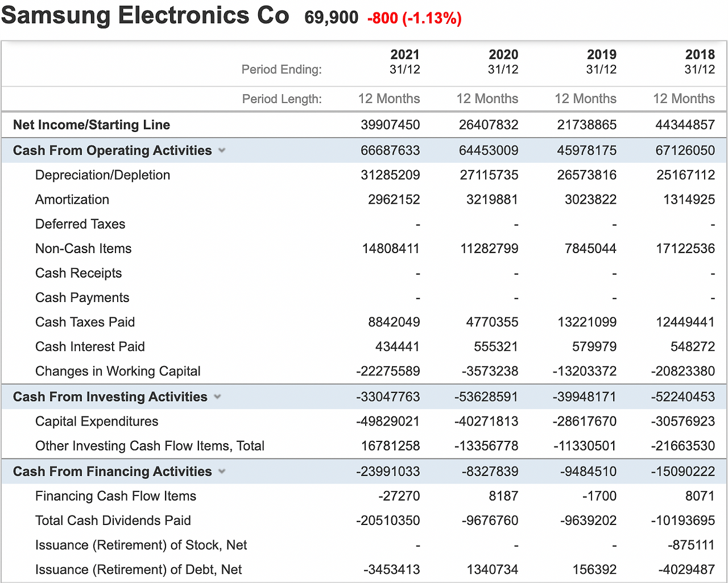
Task: Collapse the Cash From Investing Activities section chevron
Action: pos(217,397)
